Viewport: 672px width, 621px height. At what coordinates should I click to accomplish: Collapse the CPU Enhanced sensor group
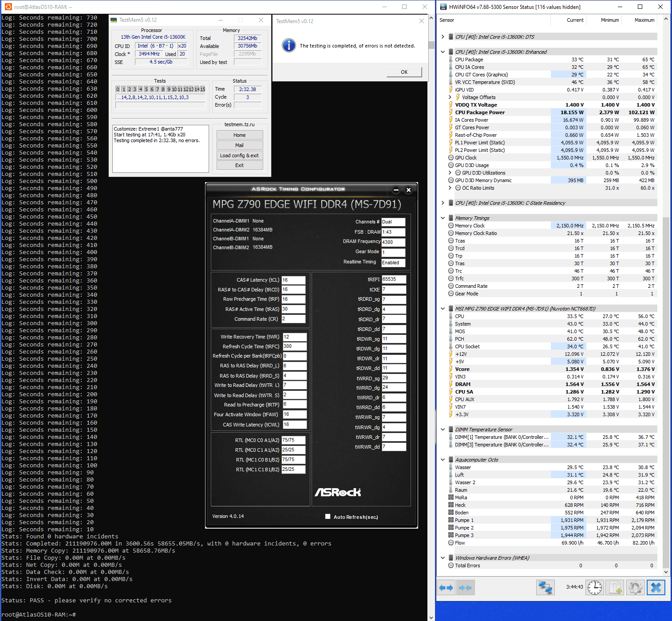pos(443,52)
